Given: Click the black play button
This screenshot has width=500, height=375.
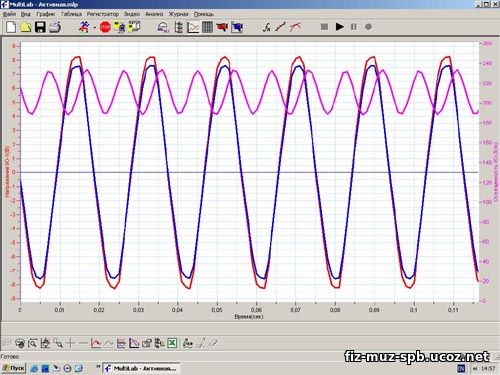Looking at the screenshot, I should point(339,27).
